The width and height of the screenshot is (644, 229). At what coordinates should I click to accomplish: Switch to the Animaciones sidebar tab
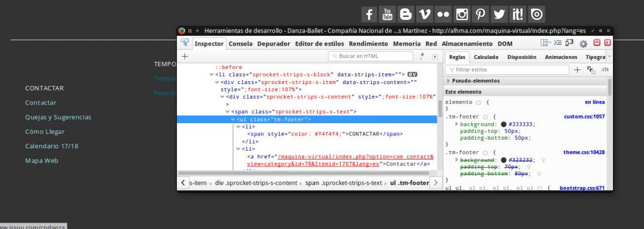[x=561, y=57]
